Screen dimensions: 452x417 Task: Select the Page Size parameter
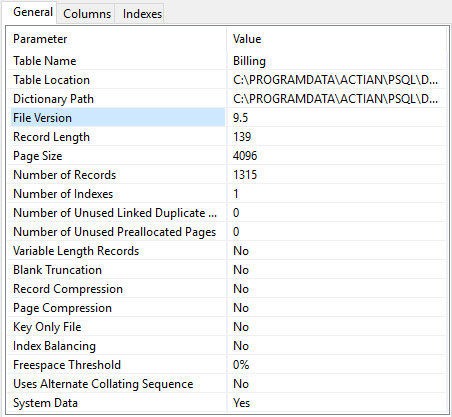click(x=38, y=156)
